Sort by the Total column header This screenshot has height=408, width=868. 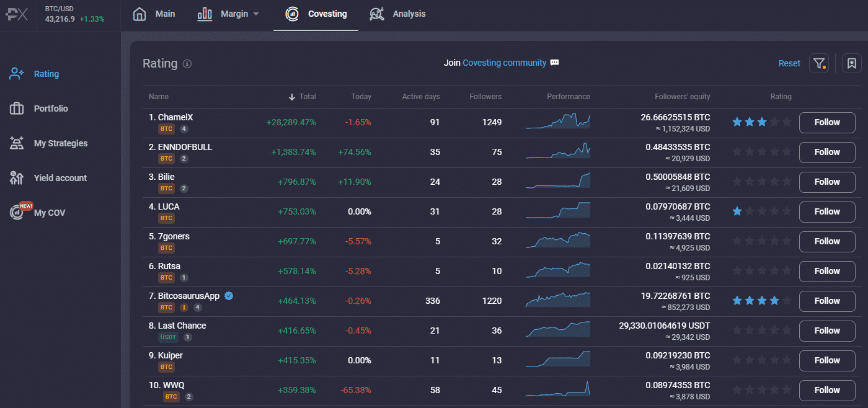[x=303, y=97]
